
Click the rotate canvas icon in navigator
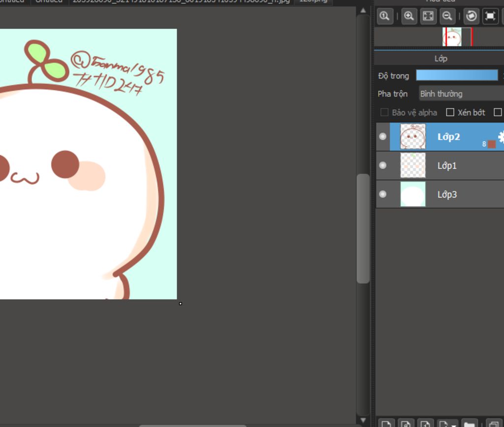coord(471,16)
